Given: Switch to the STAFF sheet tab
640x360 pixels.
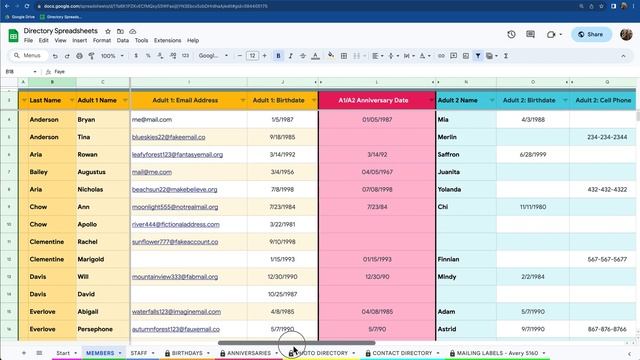Looking at the screenshot, I should point(139,353).
